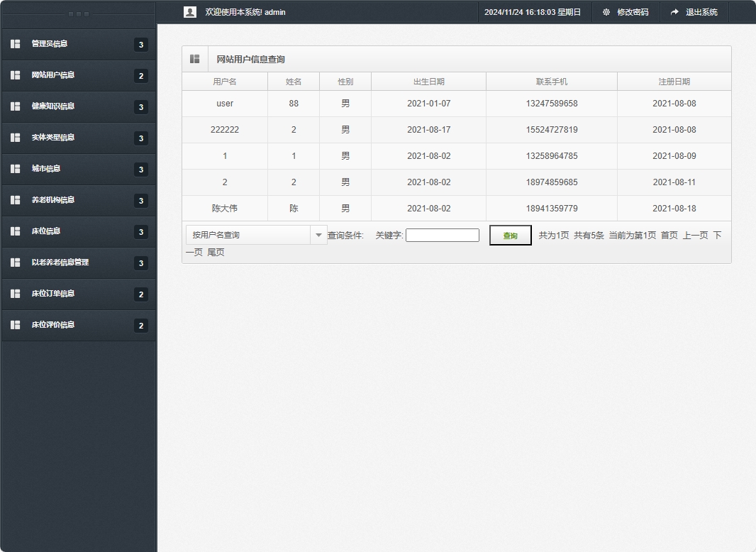Open 床位评价信息 from the sidebar
The image size is (756, 552).
(52, 325)
